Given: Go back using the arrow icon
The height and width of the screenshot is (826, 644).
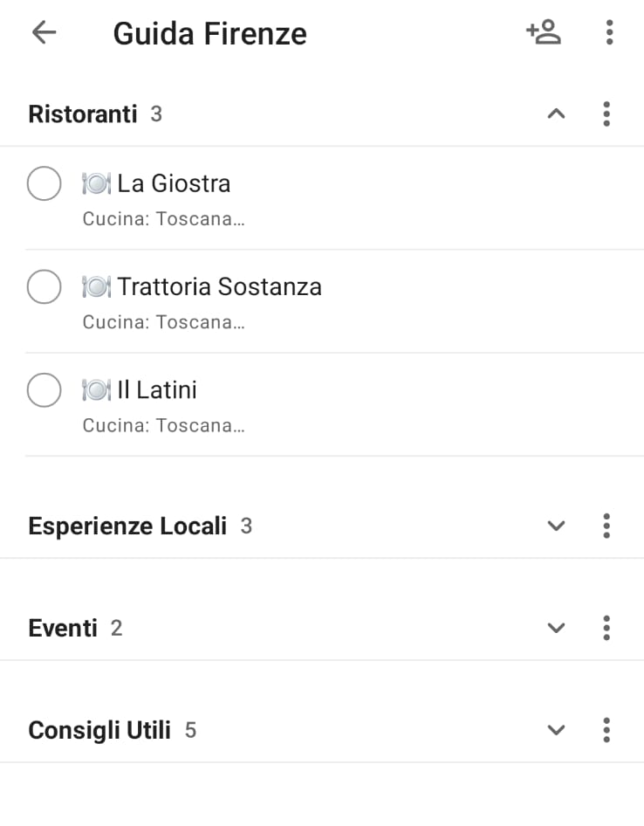Looking at the screenshot, I should [45, 32].
